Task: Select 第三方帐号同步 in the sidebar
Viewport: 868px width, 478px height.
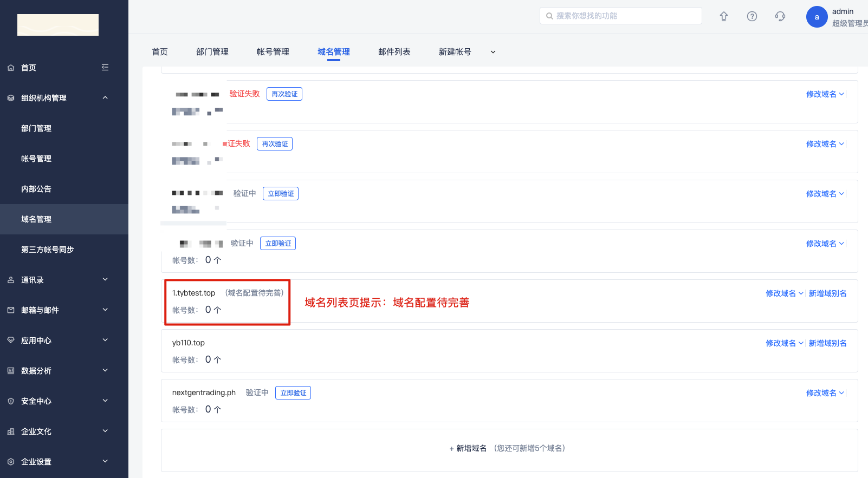Action: point(48,250)
